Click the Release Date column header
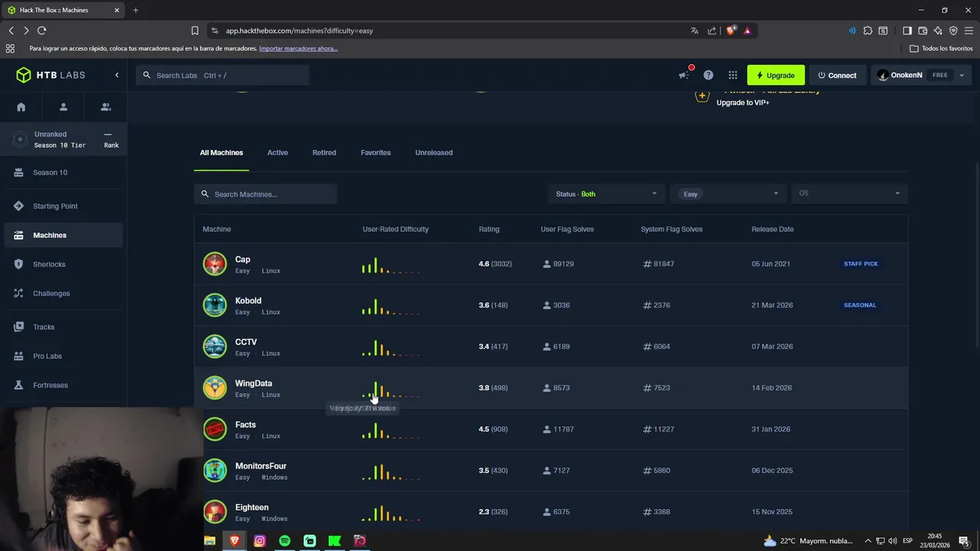The width and height of the screenshot is (980, 551). point(773,229)
